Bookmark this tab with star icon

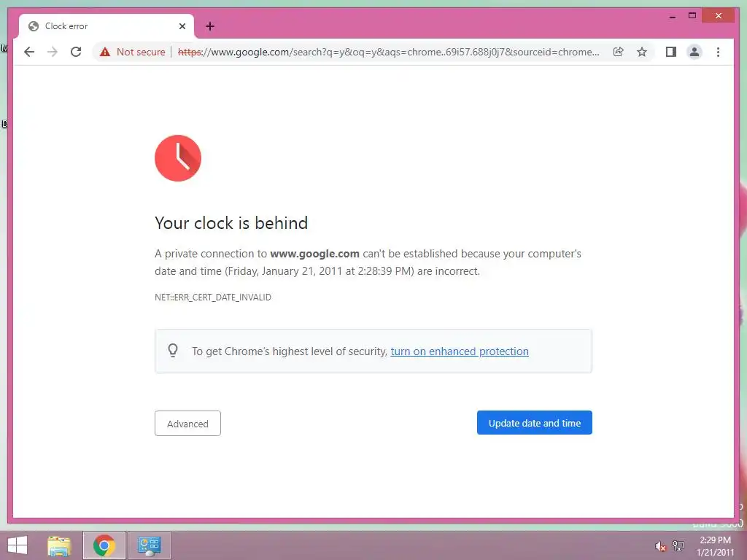642,52
